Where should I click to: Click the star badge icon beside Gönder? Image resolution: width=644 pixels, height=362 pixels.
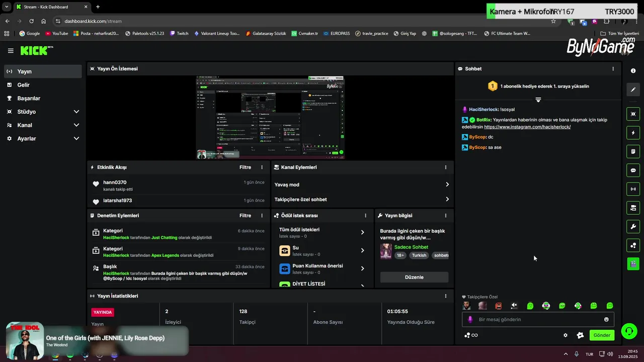(580, 335)
